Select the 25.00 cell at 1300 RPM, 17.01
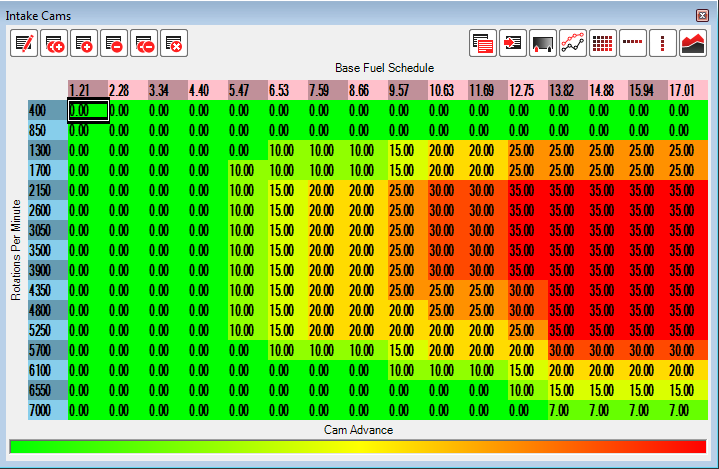The height and width of the screenshot is (469, 719). 688,150
